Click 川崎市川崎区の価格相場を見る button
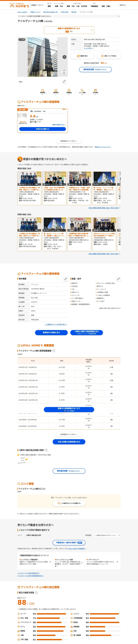The height and width of the screenshot is (644, 138). tap(86, 333)
